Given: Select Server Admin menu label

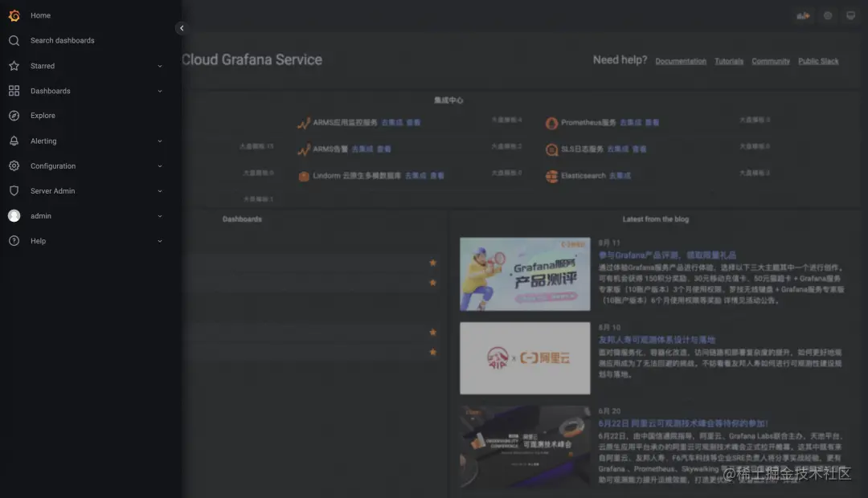Looking at the screenshot, I should click(52, 191).
